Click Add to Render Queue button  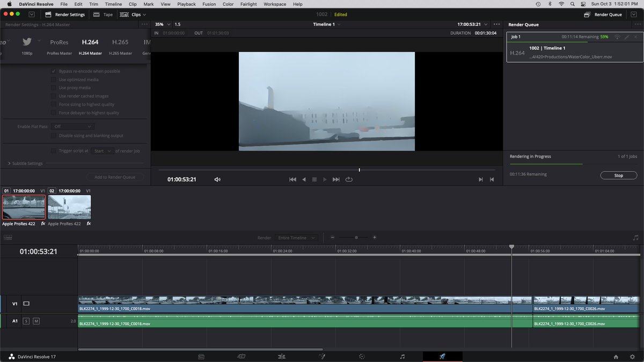click(x=115, y=177)
